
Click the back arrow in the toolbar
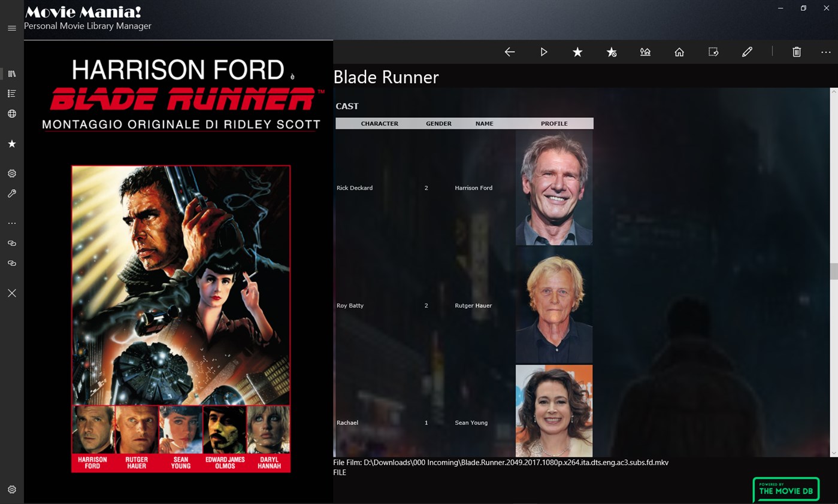[510, 52]
